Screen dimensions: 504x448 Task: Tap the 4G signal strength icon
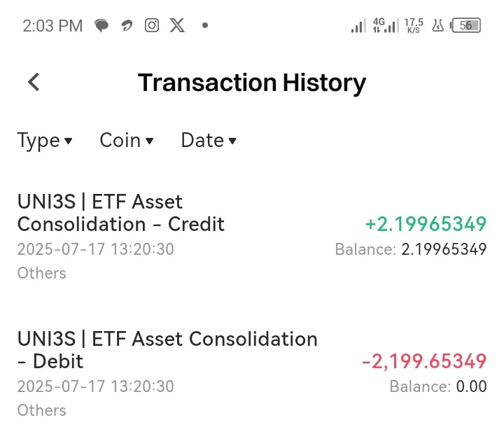click(x=384, y=26)
